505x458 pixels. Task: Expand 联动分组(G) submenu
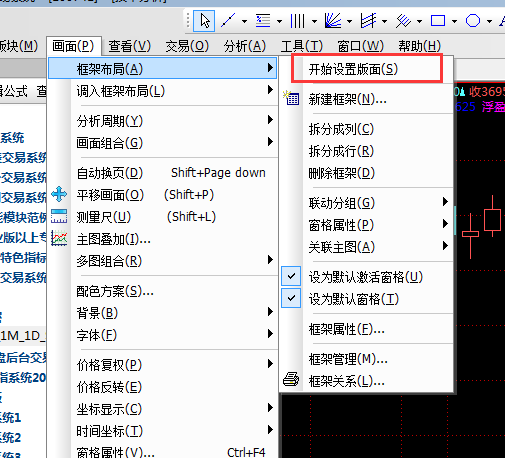pos(367,203)
